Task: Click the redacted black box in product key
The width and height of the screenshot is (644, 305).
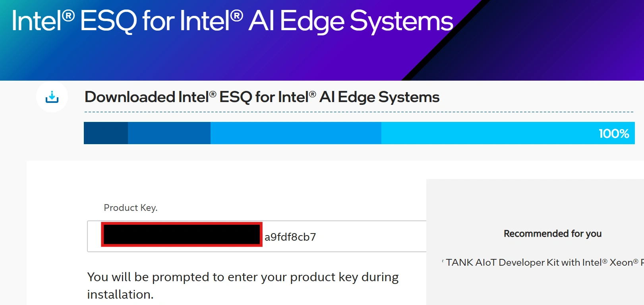Action: click(182, 234)
